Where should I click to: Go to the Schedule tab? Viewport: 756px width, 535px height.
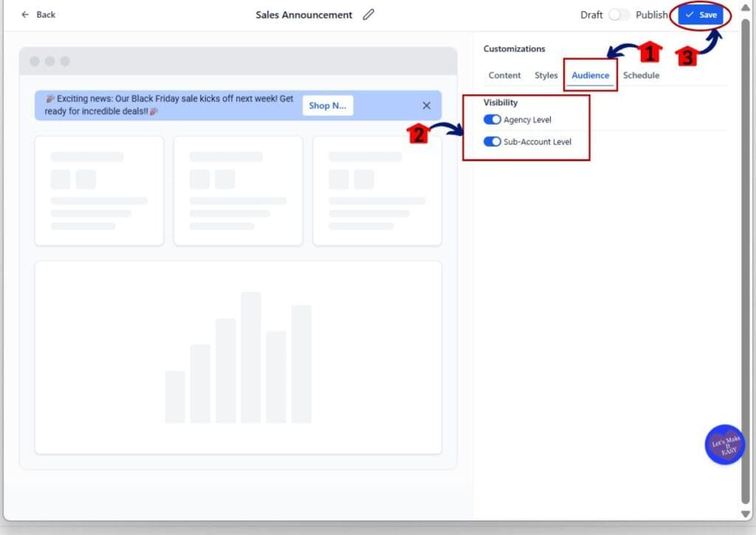pyautogui.click(x=641, y=75)
